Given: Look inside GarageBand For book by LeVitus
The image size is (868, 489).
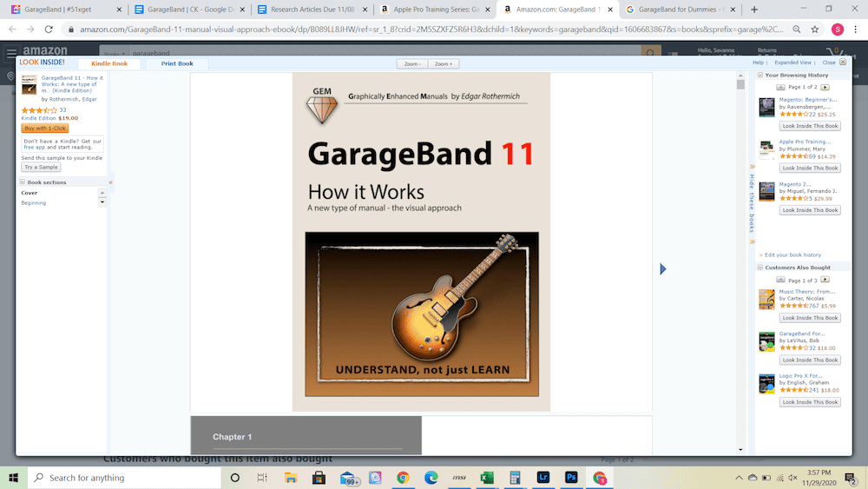Looking at the screenshot, I should click(810, 360).
